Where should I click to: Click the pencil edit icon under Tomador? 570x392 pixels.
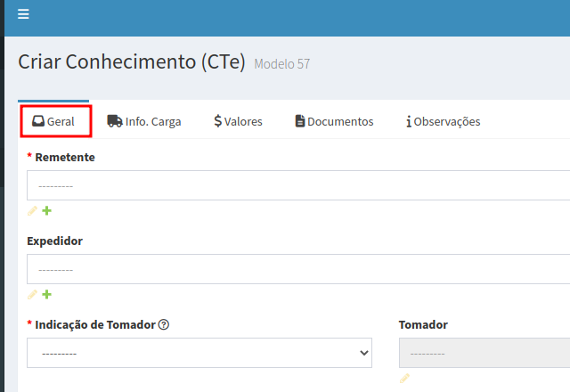405,379
